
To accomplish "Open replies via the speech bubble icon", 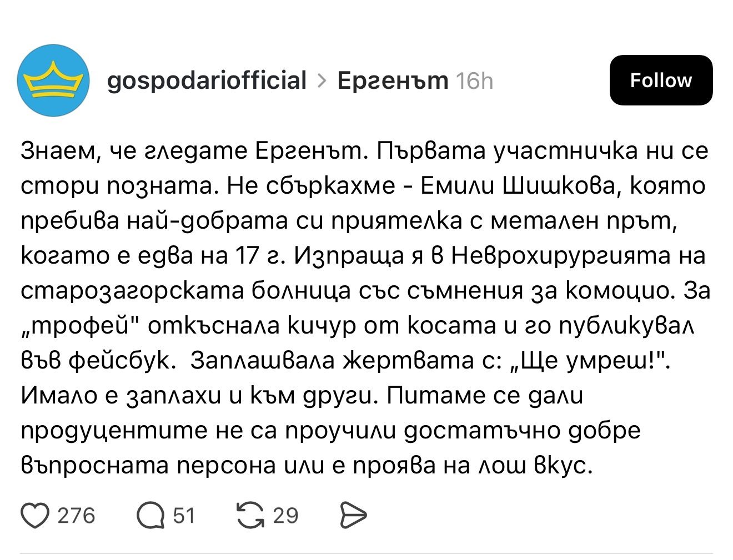I will point(150,516).
